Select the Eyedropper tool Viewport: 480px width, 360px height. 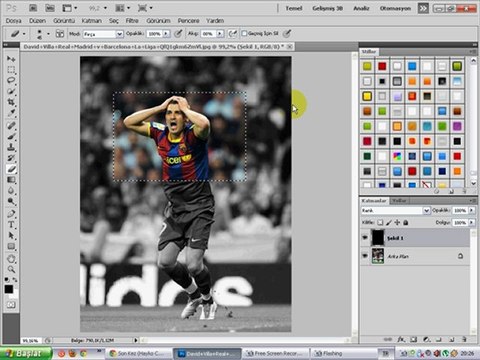tap(11, 112)
